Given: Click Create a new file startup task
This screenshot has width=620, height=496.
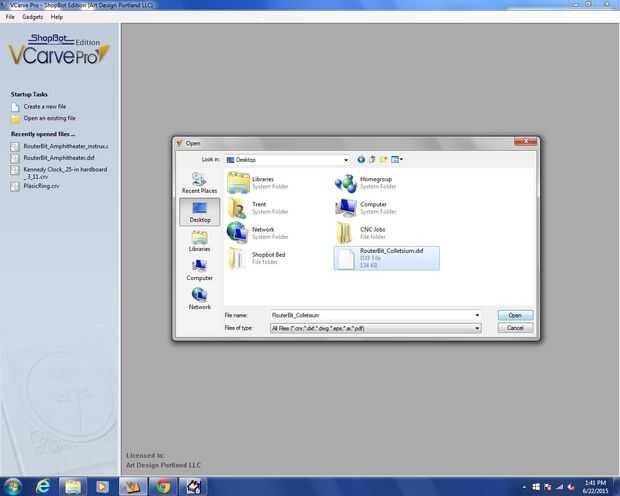Looking at the screenshot, I should [38, 107].
